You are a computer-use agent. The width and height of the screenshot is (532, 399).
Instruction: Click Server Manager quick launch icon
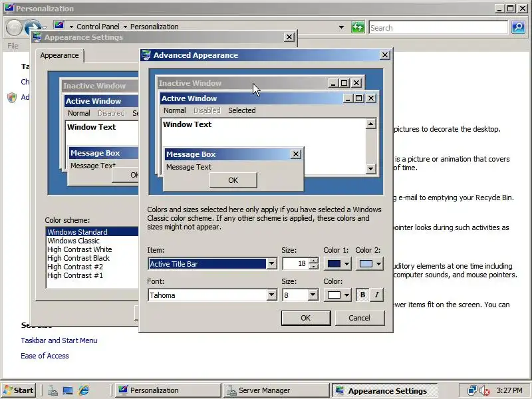(53, 390)
